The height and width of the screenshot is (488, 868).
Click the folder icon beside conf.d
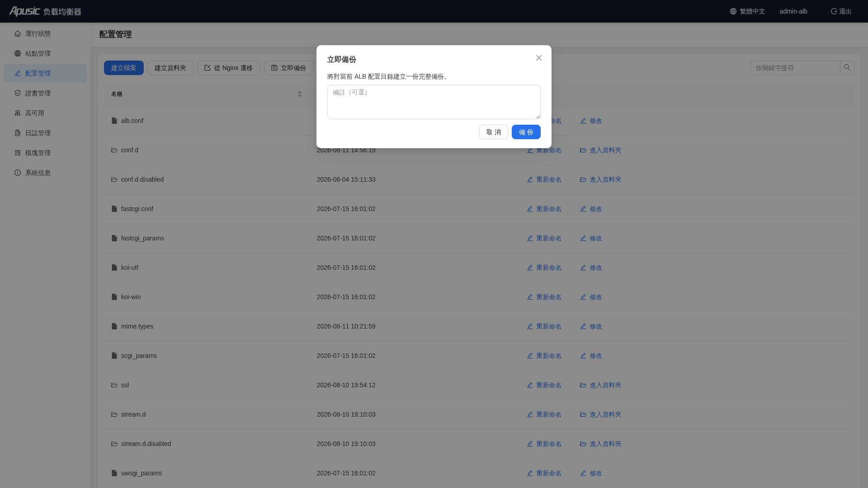click(114, 150)
